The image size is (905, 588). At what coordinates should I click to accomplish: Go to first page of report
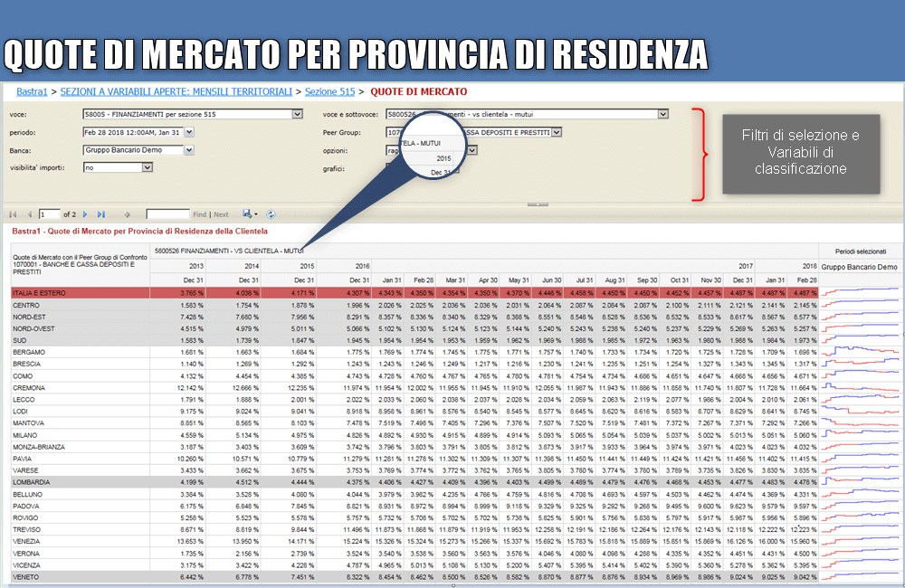[13, 214]
